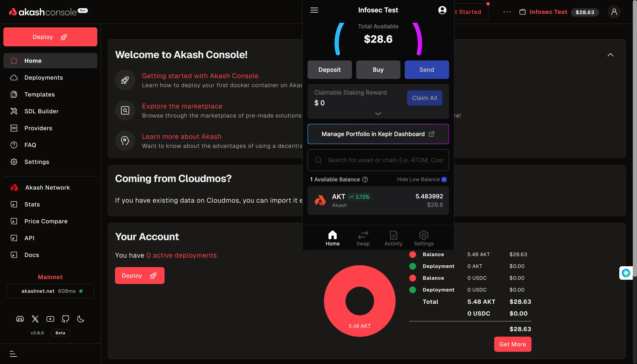Click the red donut chart balance segment
The image size is (637, 364).
[x=335, y=301]
